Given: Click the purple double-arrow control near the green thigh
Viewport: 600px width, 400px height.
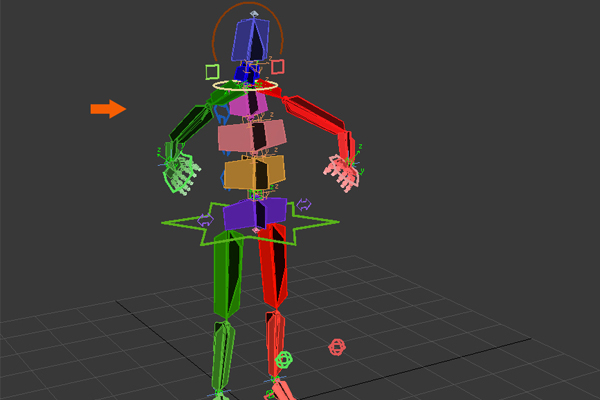Looking at the screenshot, I should pos(205,220).
